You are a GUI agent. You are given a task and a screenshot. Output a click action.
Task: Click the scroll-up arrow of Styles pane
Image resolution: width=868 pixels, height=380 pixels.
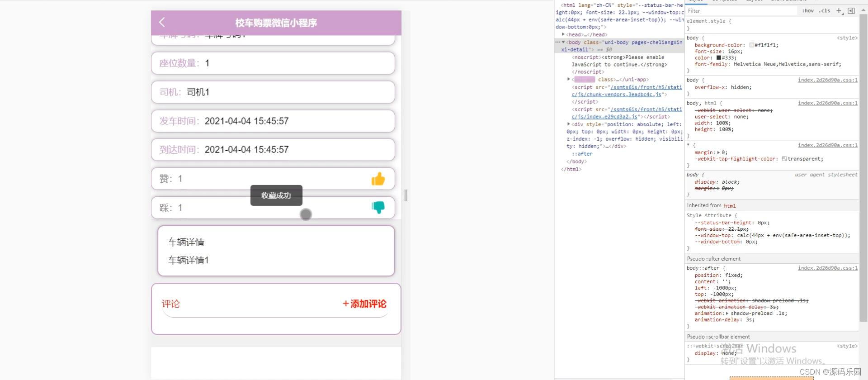click(x=863, y=10)
